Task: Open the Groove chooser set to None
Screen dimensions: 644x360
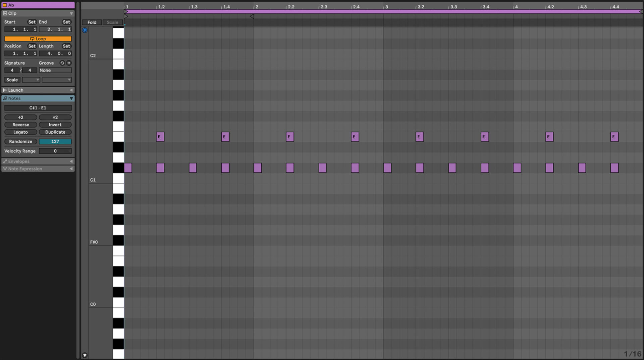Action: pos(55,70)
